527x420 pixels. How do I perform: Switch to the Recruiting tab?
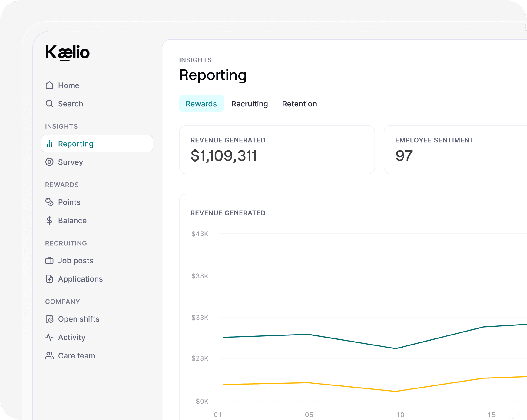tap(250, 104)
